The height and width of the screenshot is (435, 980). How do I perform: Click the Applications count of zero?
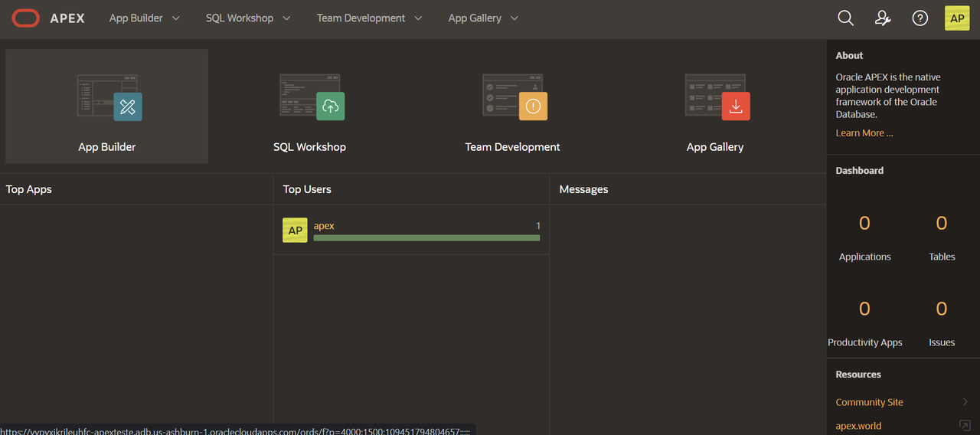(x=864, y=224)
